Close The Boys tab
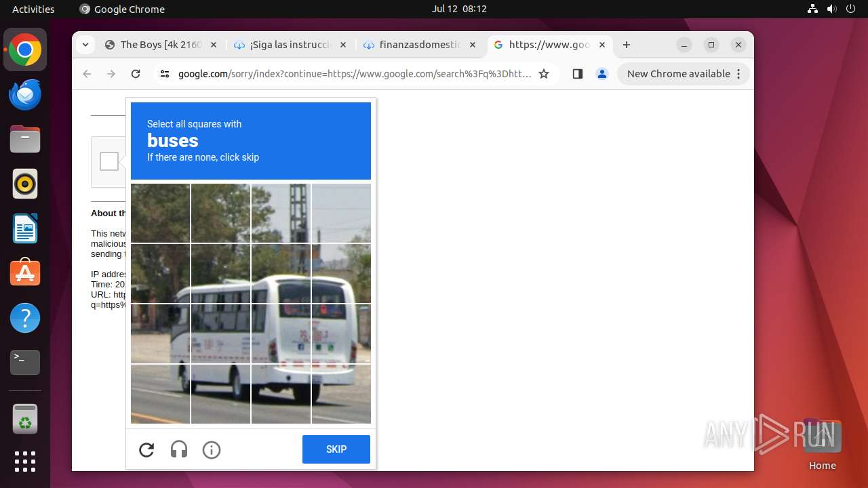The height and width of the screenshot is (488, 868). click(x=213, y=45)
